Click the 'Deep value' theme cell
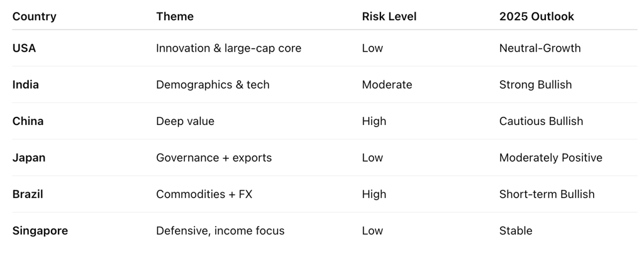Image resolution: width=644 pixels, height=267 pixels. (x=185, y=121)
